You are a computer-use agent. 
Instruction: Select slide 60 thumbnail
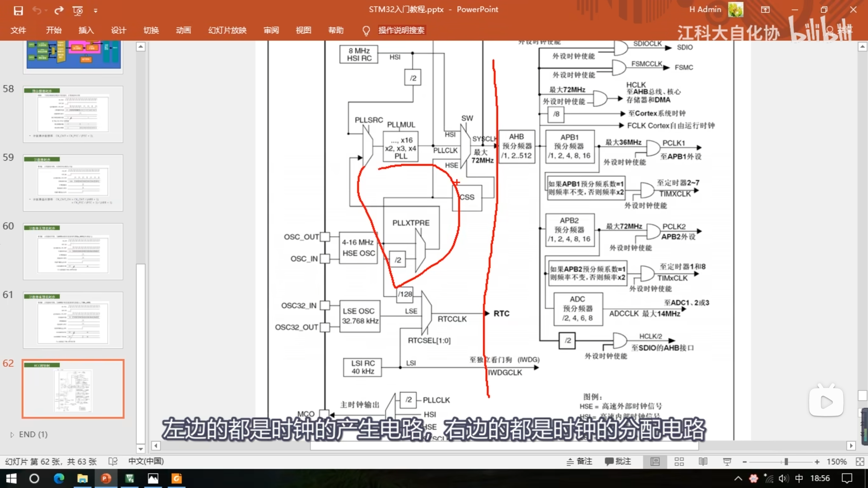click(73, 251)
